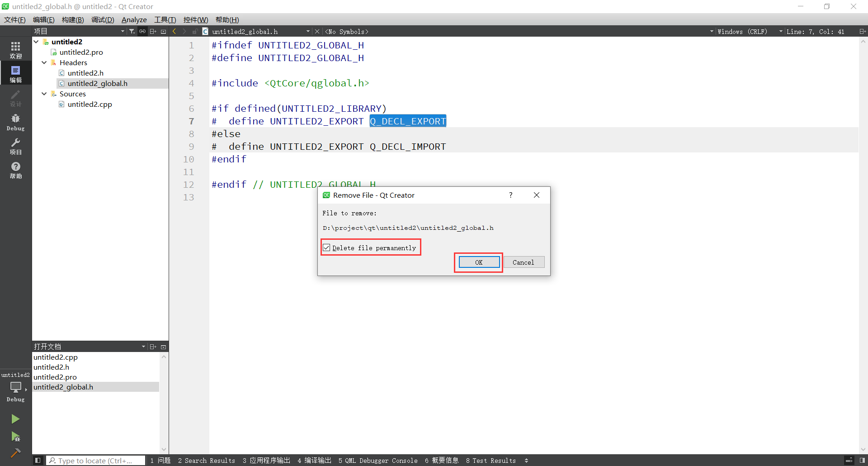Collapse the untitled2 project tree node
The image size is (868, 466).
(x=36, y=42)
